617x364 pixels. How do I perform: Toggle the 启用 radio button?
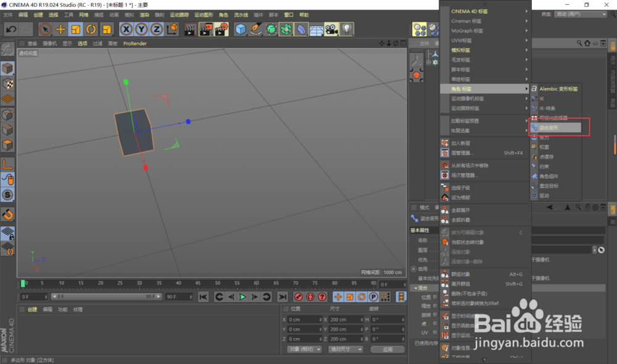(x=413, y=269)
